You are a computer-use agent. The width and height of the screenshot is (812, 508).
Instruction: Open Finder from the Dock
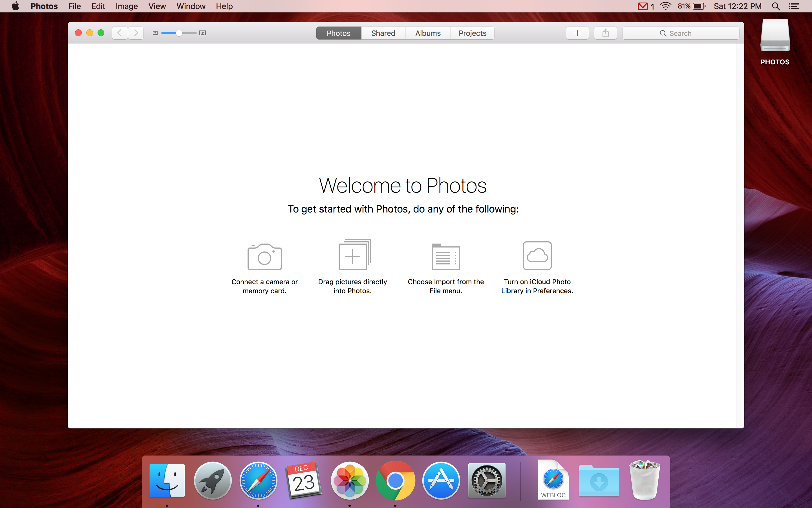[167, 480]
